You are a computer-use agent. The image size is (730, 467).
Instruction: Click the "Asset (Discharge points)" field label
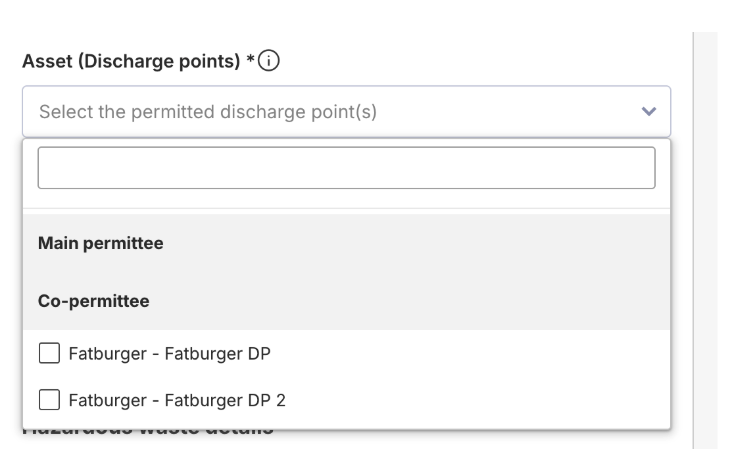(132, 61)
